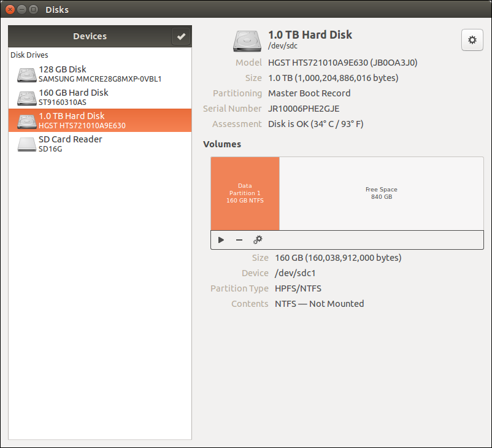Open the drive settings gear menu

pyautogui.click(x=472, y=39)
